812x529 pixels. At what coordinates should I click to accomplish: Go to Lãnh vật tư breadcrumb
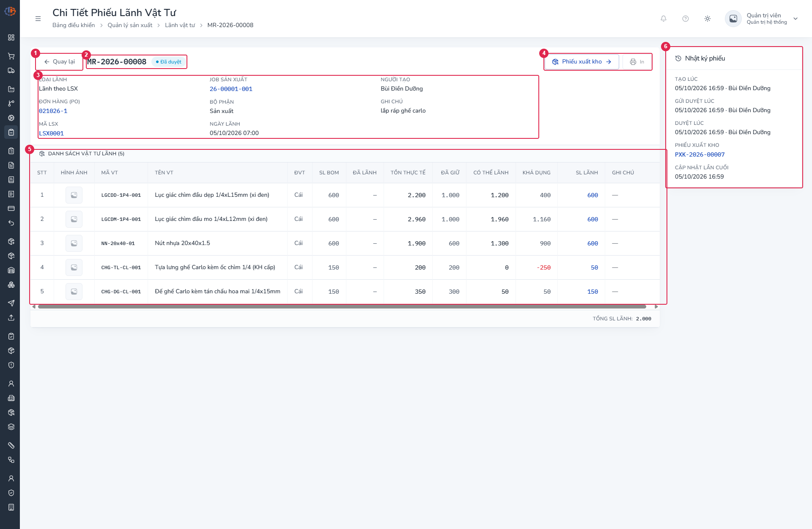180,25
